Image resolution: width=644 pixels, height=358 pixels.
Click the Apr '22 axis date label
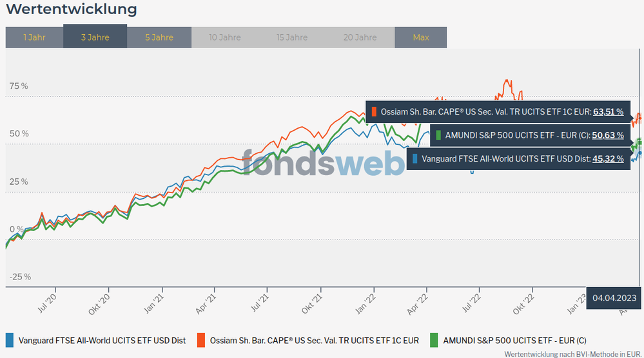(x=418, y=305)
